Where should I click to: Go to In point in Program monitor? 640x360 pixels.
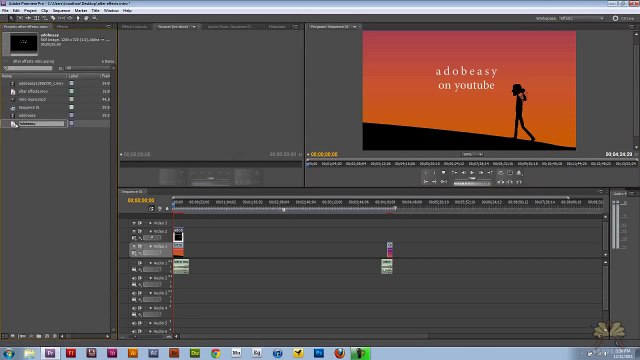point(454,173)
